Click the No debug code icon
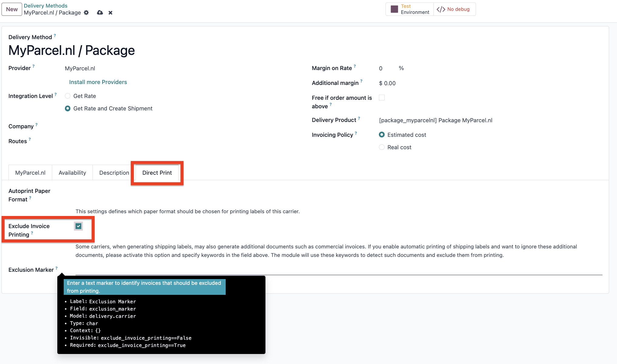The image size is (617, 364). pos(441,9)
